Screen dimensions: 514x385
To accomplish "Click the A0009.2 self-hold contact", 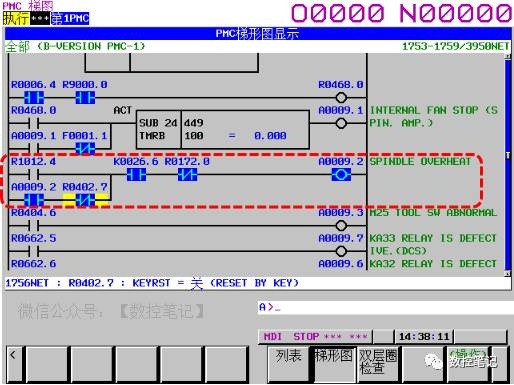I will (34, 200).
